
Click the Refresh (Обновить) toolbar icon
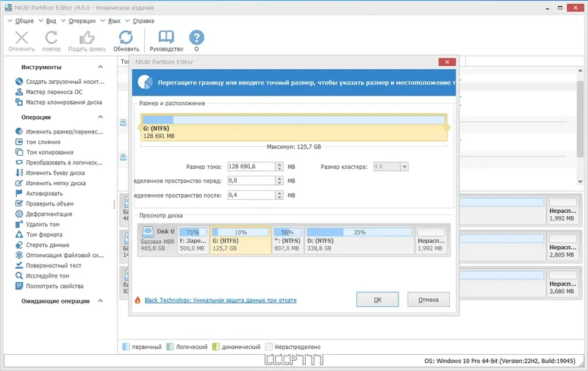[x=126, y=37]
